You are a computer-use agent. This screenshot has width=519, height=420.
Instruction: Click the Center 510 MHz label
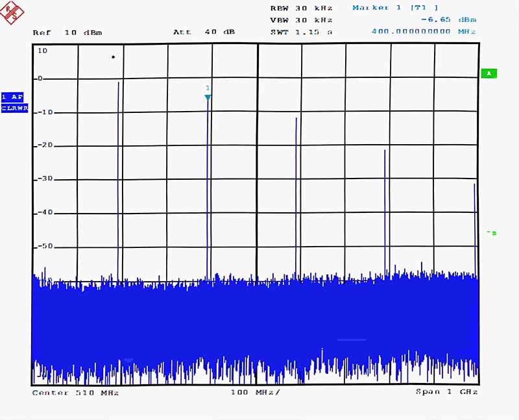coord(75,393)
